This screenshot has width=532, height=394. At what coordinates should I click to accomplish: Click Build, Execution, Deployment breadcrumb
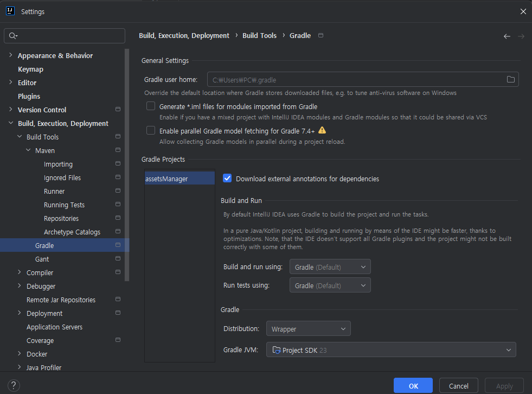(184, 35)
